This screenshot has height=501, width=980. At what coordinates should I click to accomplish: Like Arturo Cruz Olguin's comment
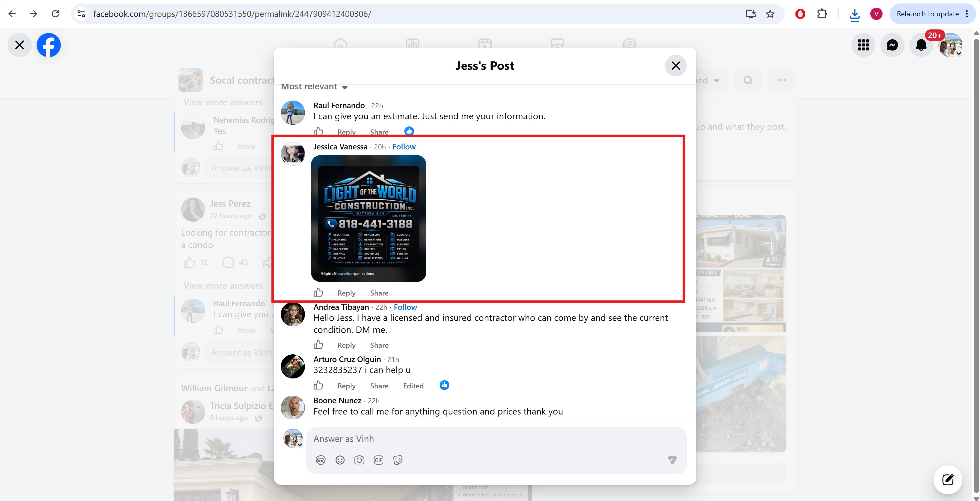click(318, 385)
